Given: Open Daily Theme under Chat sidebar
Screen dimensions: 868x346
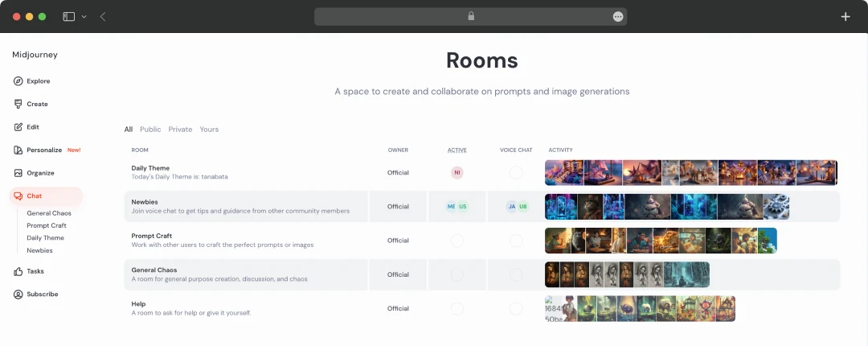Looking at the screenshot, I should 45,237.
